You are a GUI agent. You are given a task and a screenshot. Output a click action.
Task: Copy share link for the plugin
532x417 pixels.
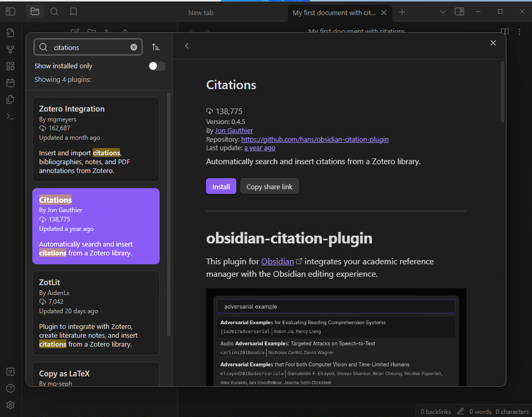pyautogui.click(x=270, y=187)
